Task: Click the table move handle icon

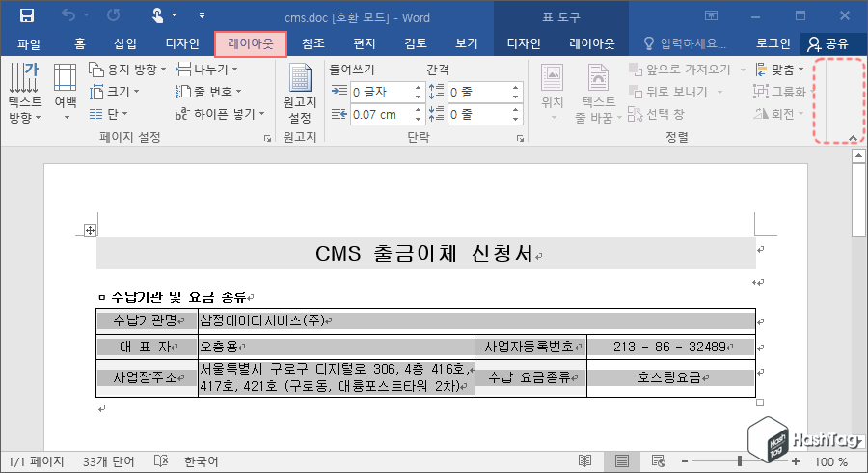Action: click(x=90, y=230)
